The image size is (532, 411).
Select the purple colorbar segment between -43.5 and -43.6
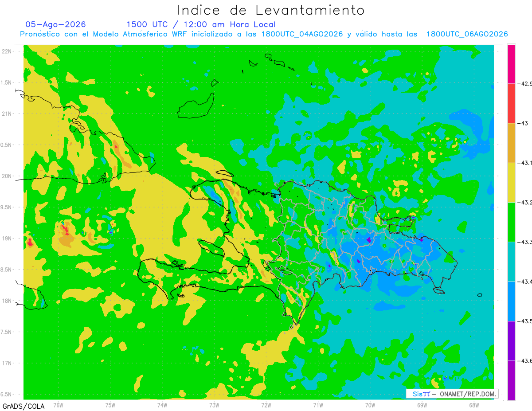511,341
